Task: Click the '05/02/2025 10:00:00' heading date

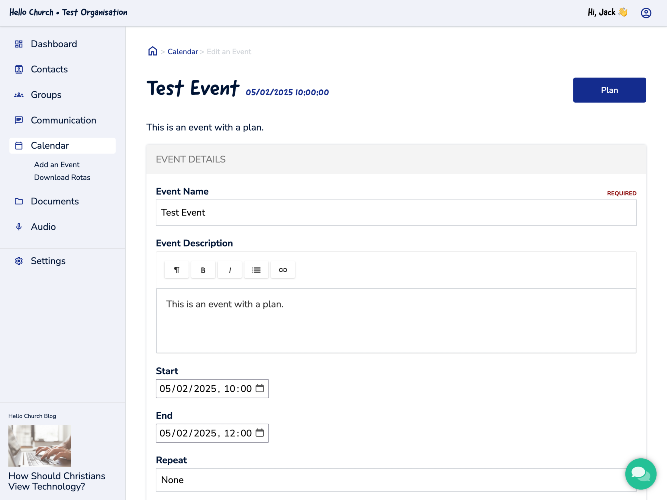Action: click(287, 92)
